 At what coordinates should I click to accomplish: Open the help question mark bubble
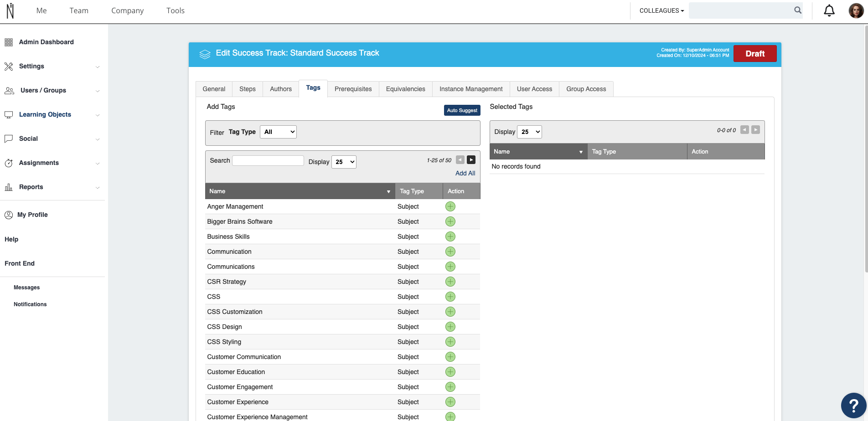pyautogui.click(x=853, y=405)
